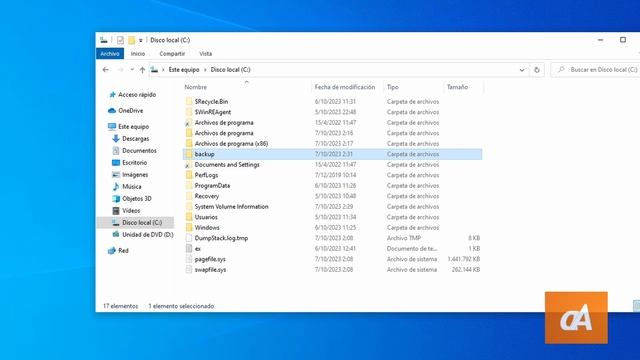Select the ProgramData folder icon
This screenshot has width=640, height=360.
189,186
